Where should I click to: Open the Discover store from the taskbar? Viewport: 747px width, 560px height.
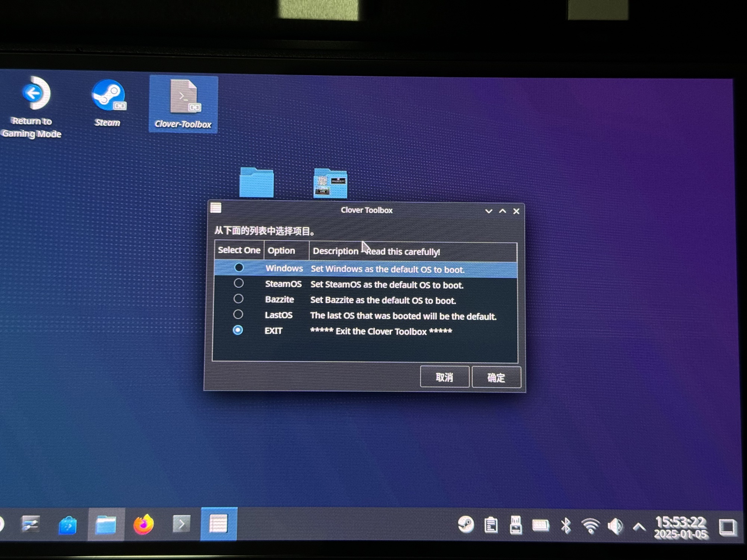(68, 525)
